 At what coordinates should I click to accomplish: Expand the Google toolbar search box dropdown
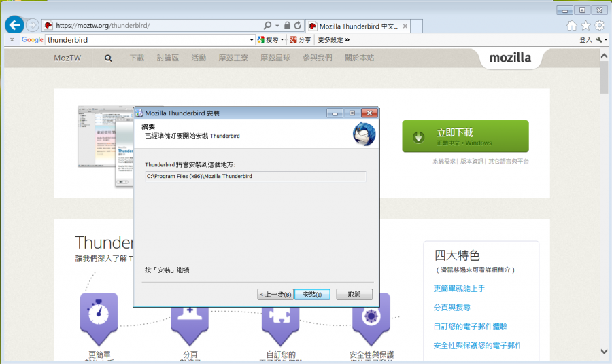tap(251, 40)
